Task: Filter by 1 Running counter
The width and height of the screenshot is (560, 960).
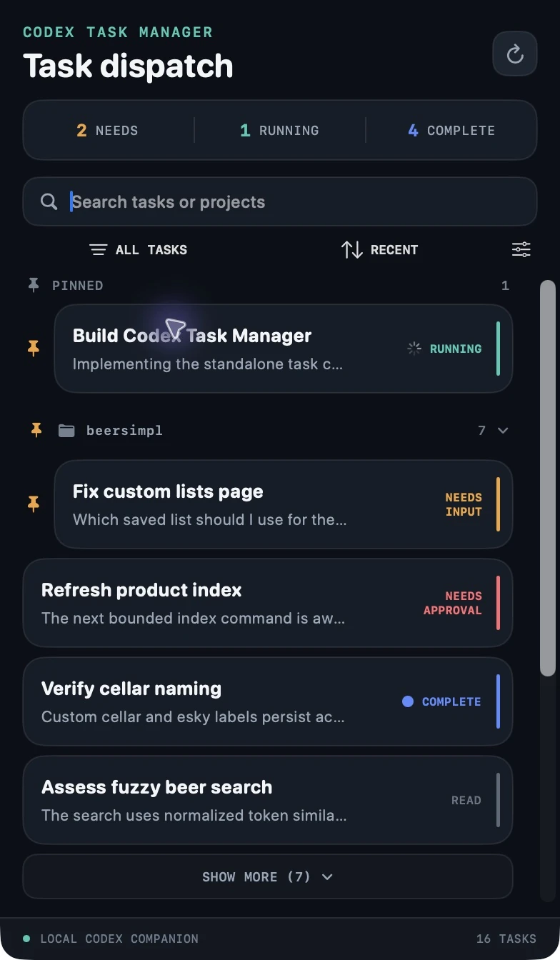Action: click(279, 130)
